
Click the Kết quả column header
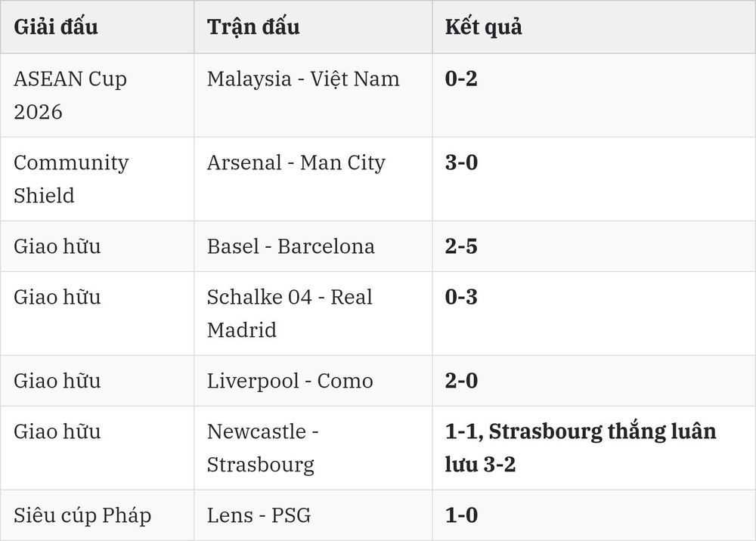pyautogui.click(x=483, y=27)
